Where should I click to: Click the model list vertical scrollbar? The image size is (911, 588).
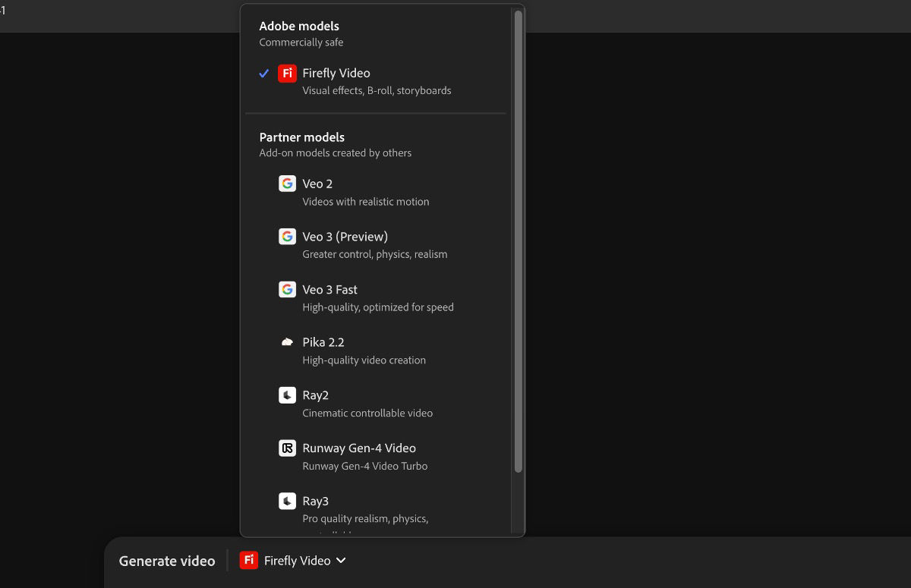pos(519,241)
